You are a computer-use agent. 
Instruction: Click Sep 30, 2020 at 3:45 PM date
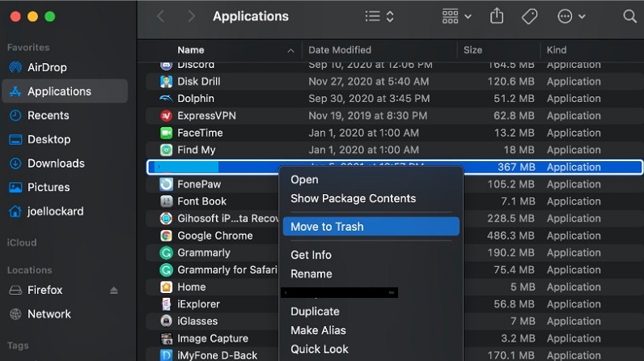pos(369,99)
